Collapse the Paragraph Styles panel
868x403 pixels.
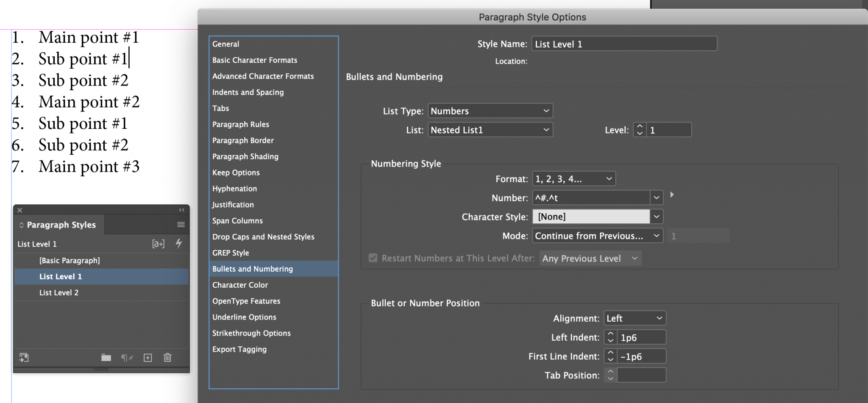(x=181, y=210)
